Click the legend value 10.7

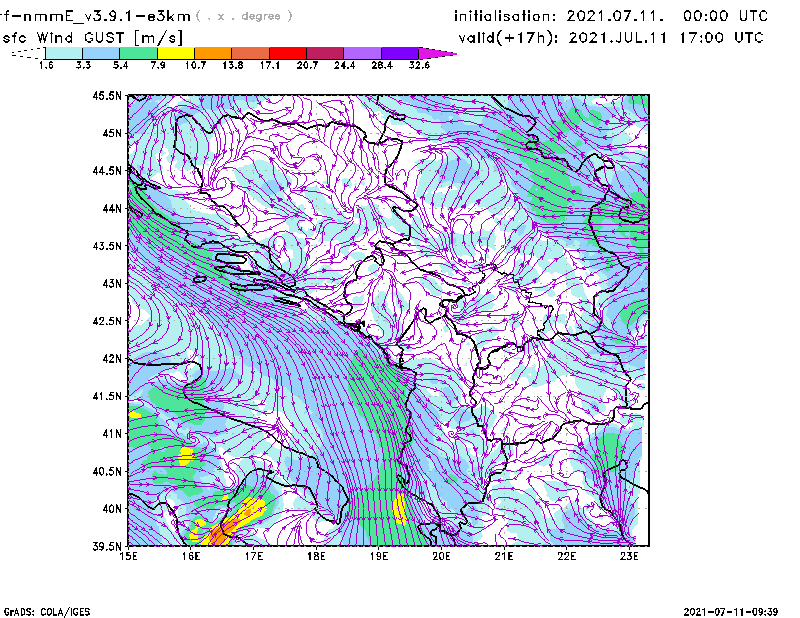pyautogui.click(x=195, y=65)
